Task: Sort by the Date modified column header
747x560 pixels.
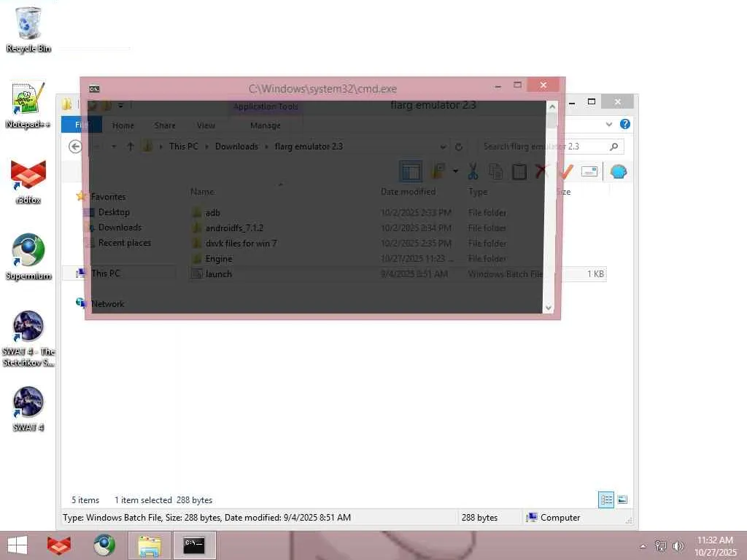Action: point(409,192)
